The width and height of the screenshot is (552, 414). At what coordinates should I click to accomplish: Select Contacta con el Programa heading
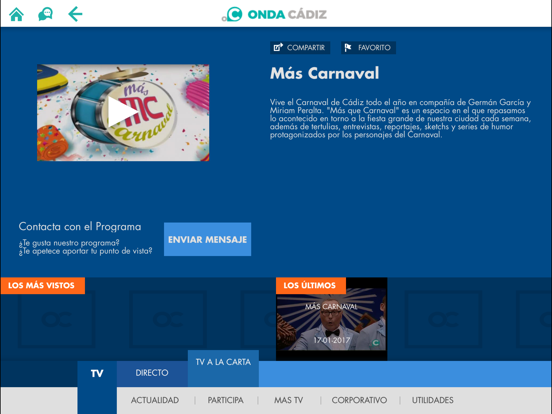80,227
